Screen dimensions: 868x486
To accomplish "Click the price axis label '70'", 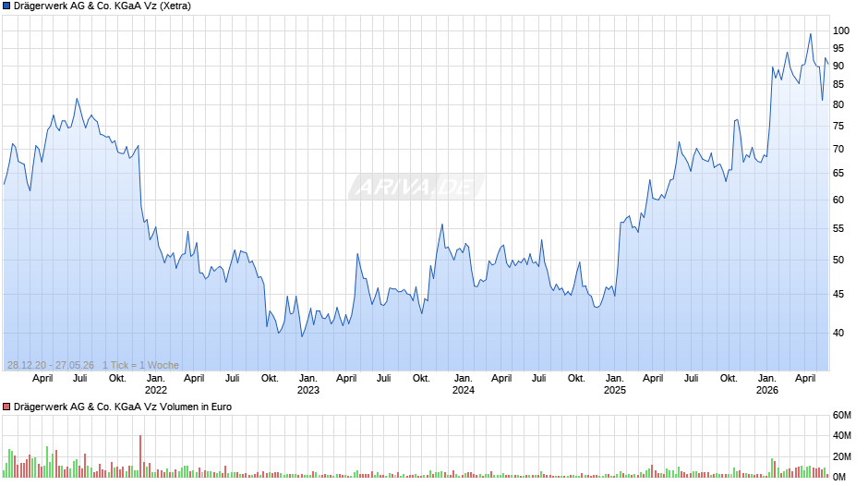I will [838, 149].
